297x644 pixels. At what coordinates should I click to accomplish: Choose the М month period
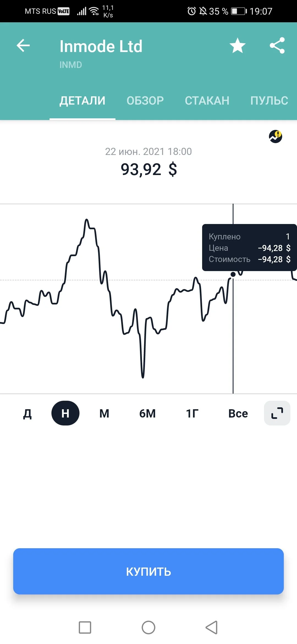(x=104, y=413)
